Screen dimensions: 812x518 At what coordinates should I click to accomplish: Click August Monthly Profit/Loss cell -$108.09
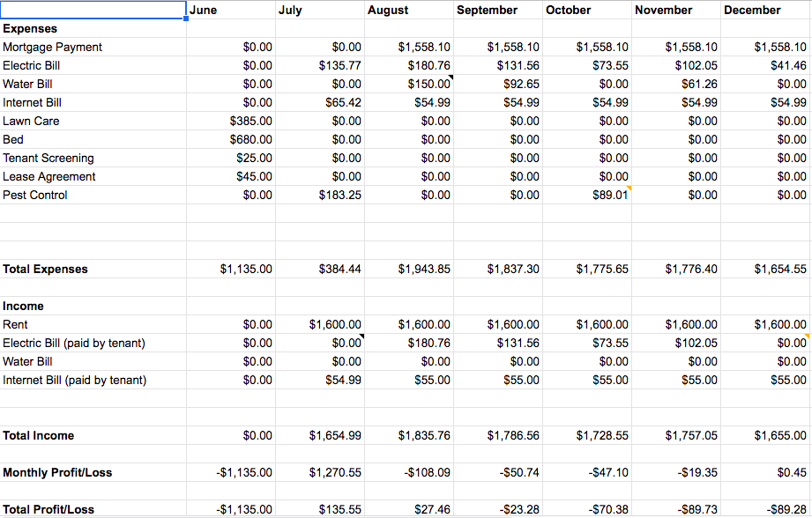click(x=409, y=472)
